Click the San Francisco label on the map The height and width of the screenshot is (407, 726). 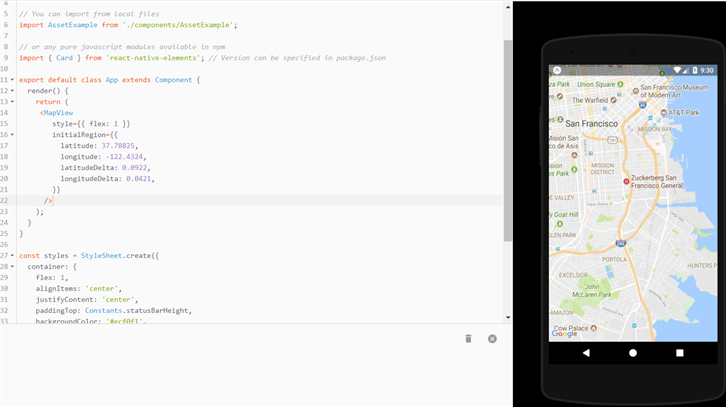591,124
